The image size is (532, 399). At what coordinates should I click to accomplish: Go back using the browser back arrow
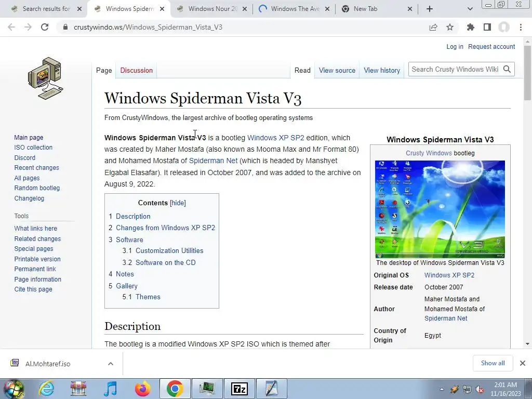[11, 27]
